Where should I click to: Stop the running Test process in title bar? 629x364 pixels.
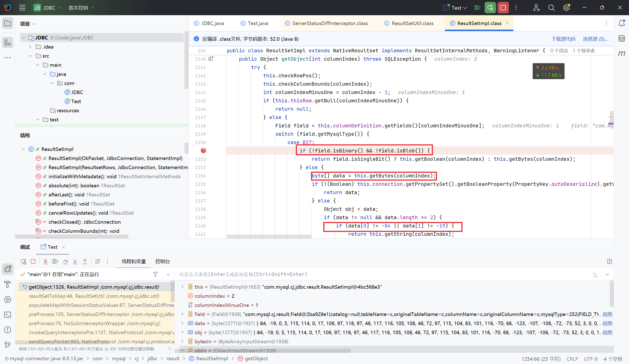pyautogui.click(x=503, y=8)
